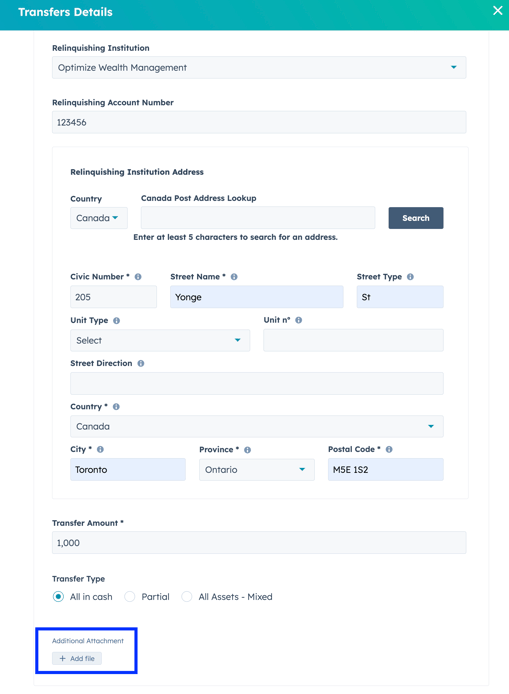Viewport: 509px width, 694px height.
Task: Click the info icon beside Unit Type
Action: [116, 320]
